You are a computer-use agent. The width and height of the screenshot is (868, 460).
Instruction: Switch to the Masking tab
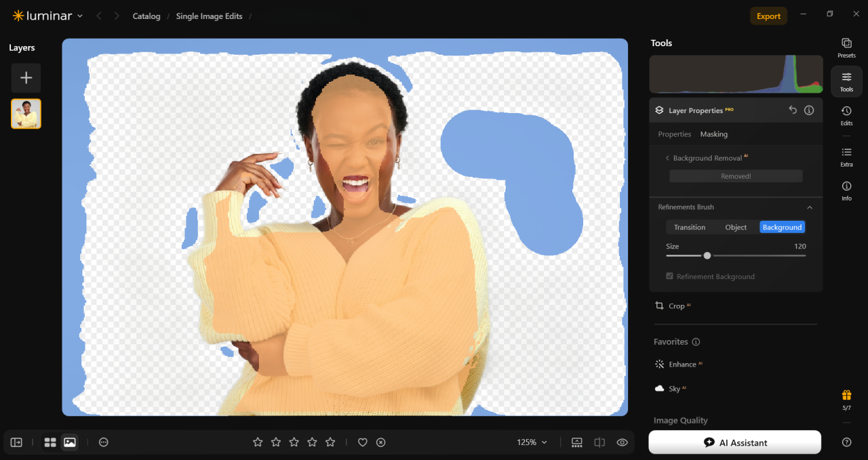click(714, 134)
